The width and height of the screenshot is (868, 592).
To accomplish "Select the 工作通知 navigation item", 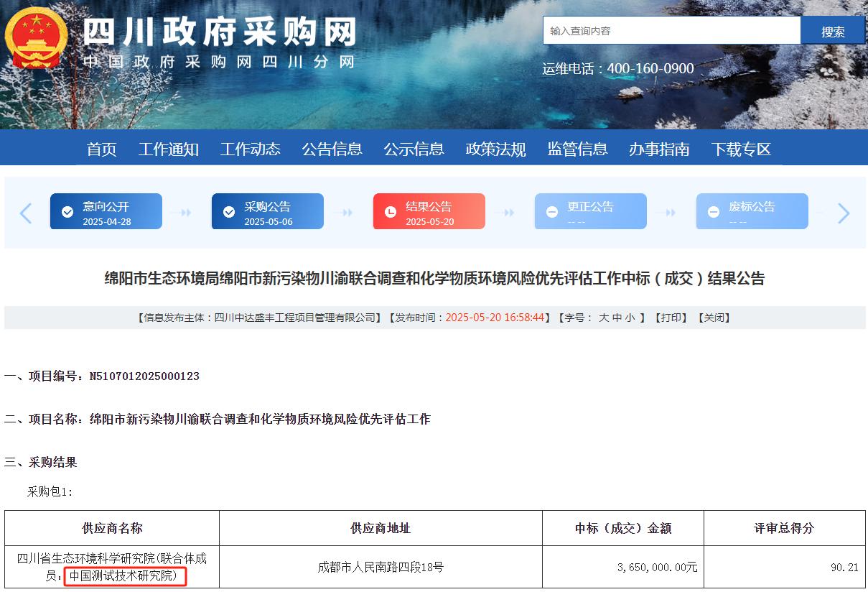I will tap(168, 149).
